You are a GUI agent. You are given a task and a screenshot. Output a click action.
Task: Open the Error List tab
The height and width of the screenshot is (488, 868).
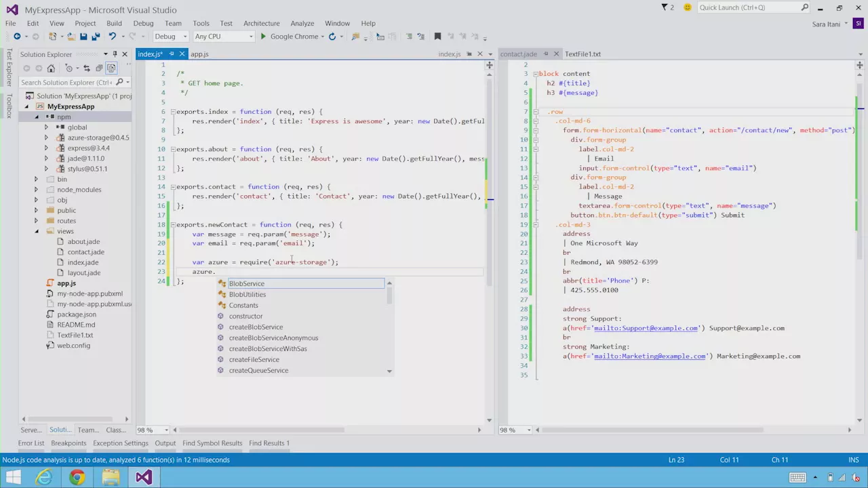[x=31, y=443]
